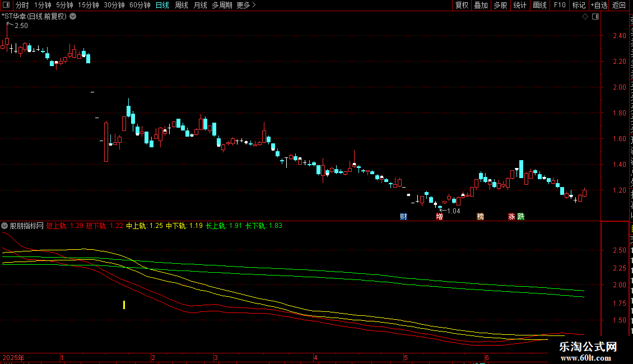
Task: Toggle the left side panel icon
Action: pos(6,5)
